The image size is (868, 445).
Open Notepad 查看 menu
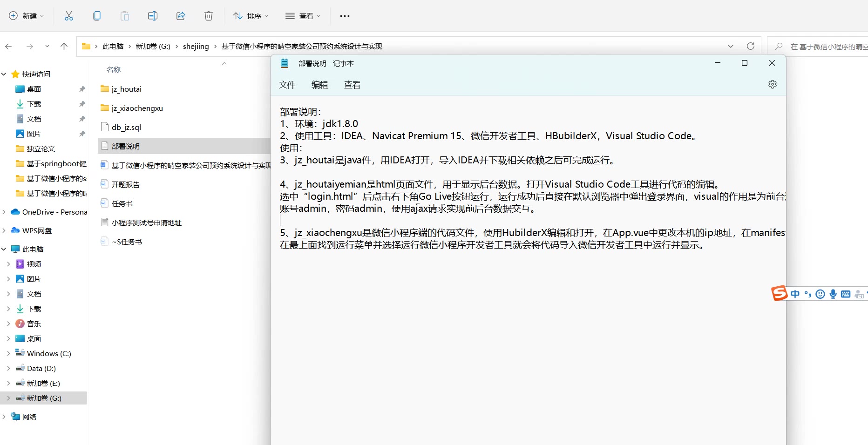point(353,85)
